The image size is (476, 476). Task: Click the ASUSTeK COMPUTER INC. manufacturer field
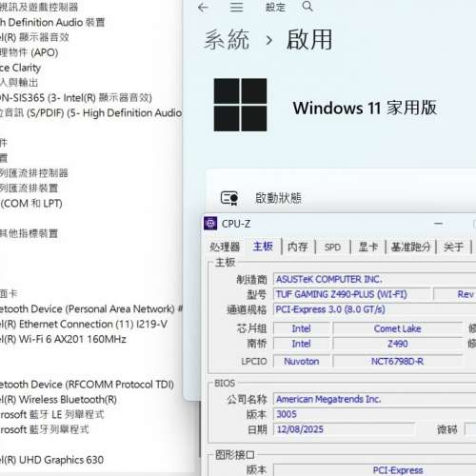coord(374,279)
